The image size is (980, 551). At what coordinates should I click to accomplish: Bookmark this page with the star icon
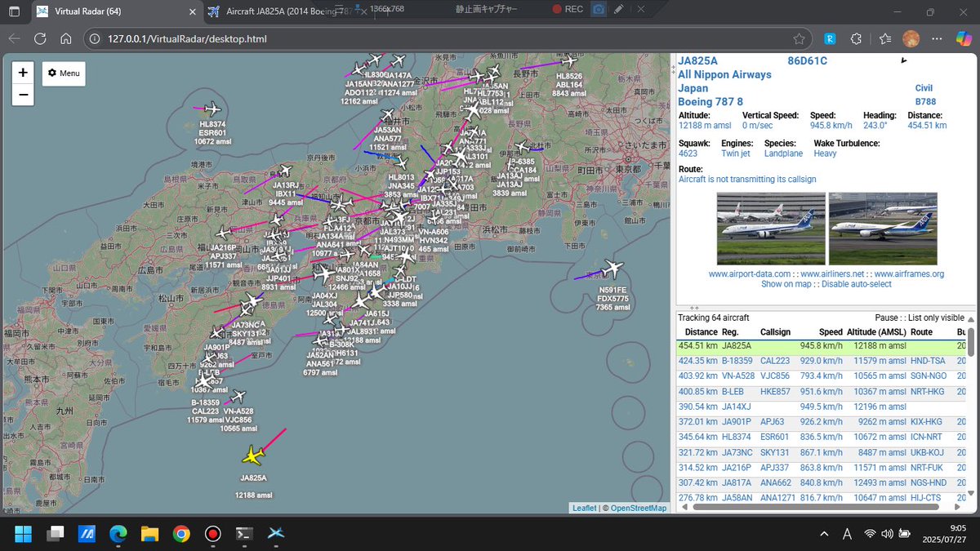tap(799, 38)
